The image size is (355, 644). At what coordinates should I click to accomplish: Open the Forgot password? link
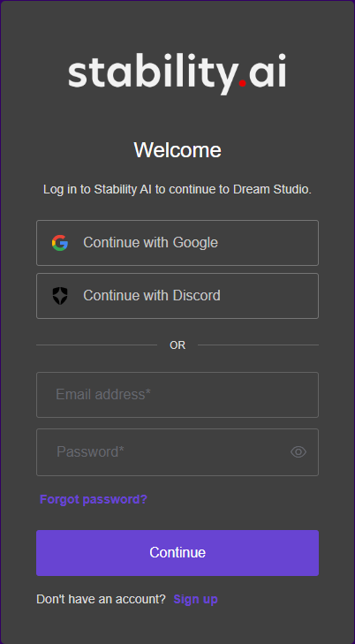(93, 499)
